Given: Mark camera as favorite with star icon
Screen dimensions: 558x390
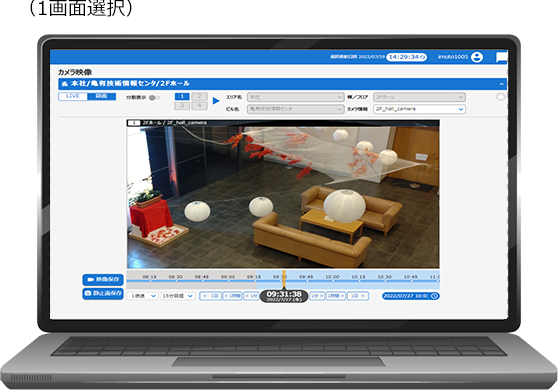Looking at the screenshot, I should 500,97.
